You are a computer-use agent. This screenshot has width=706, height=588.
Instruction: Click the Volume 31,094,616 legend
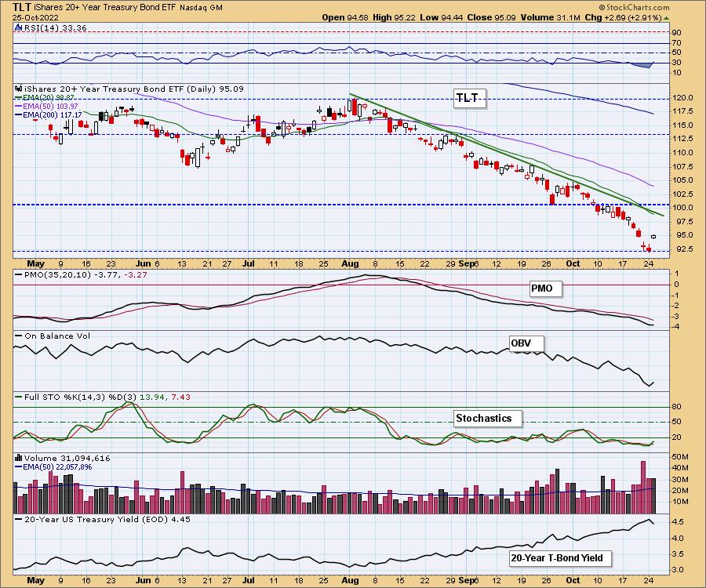67,458
